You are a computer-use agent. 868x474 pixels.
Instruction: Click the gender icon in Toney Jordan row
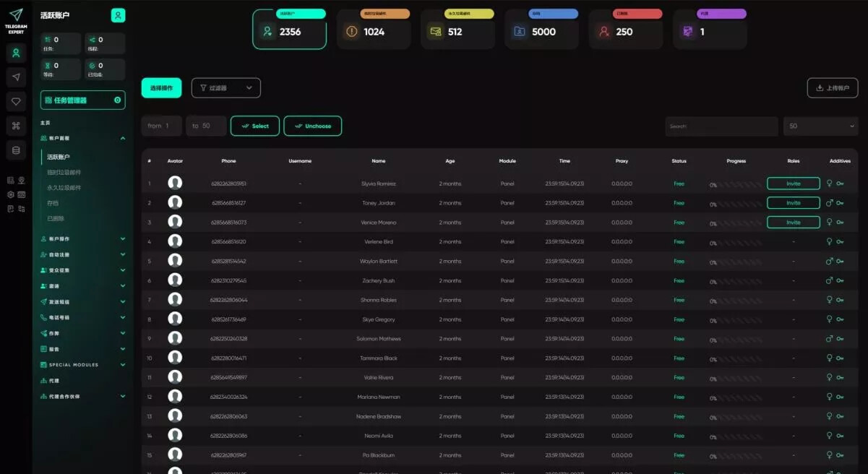[830, 203]
